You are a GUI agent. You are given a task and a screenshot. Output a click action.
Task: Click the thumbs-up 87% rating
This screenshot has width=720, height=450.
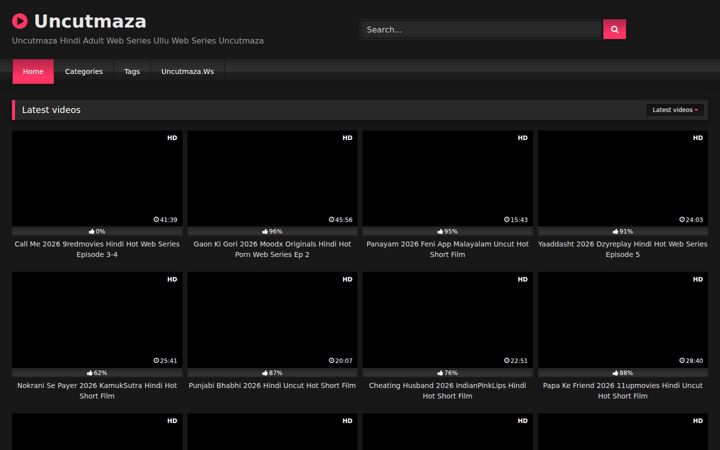tap(272, 373)
